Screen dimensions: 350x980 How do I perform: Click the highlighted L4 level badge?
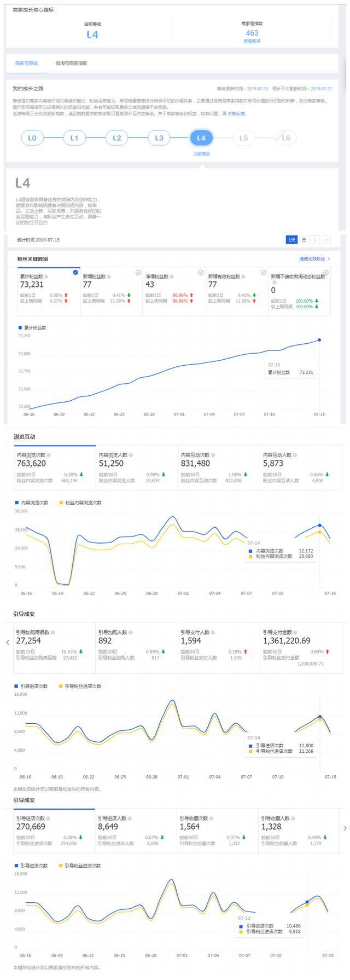pos(201,138)
